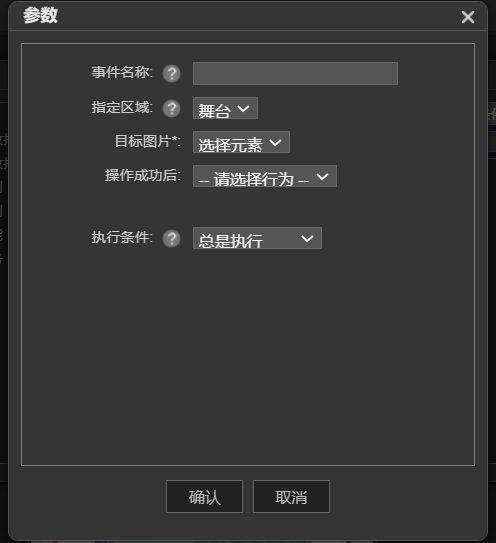Click the 执行条件 label

122,238
